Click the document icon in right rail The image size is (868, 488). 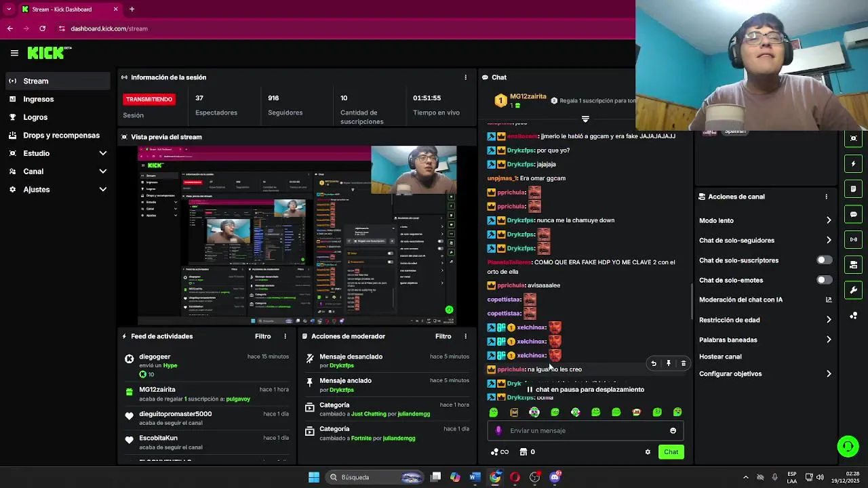[x=854, y=188]
